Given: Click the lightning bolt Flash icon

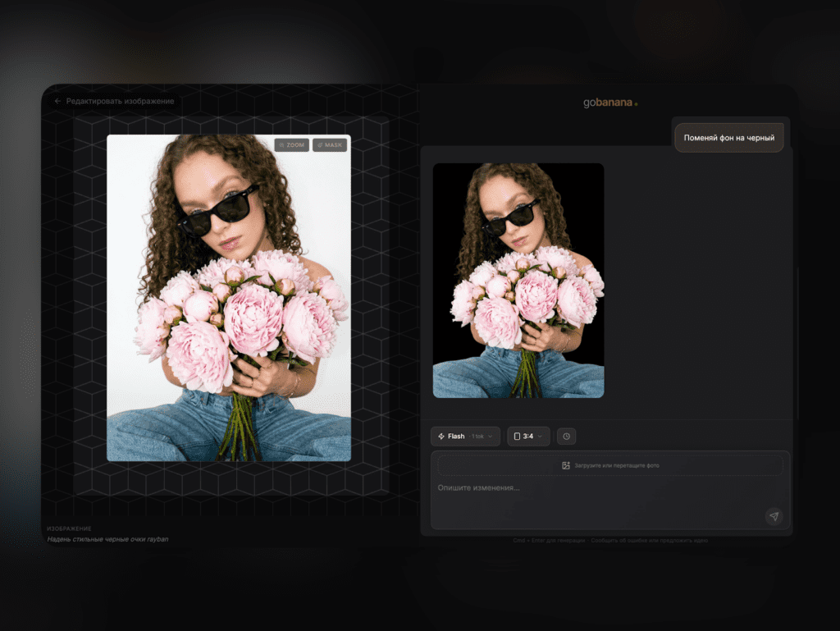Looking at the screenshot, I should coord(441,437).
